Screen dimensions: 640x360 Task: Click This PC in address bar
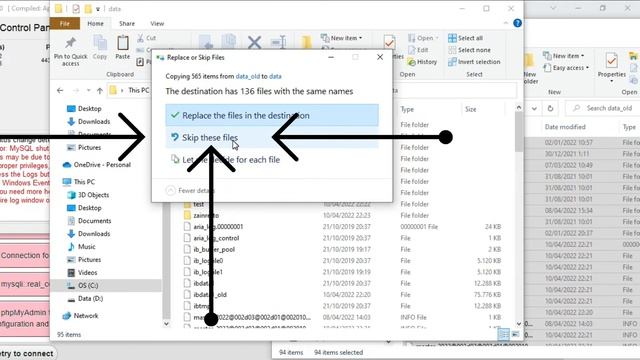(139, 90)
